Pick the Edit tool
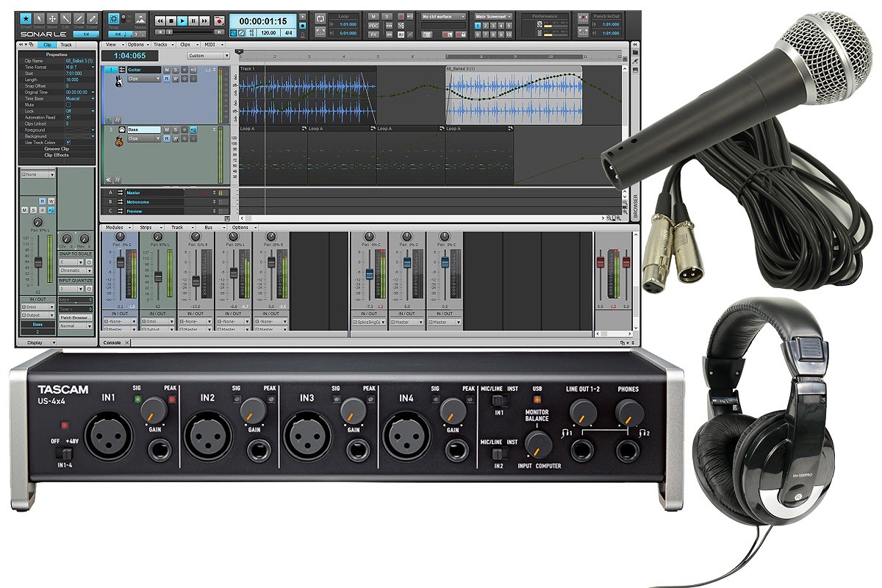 [x=66, y=18]
